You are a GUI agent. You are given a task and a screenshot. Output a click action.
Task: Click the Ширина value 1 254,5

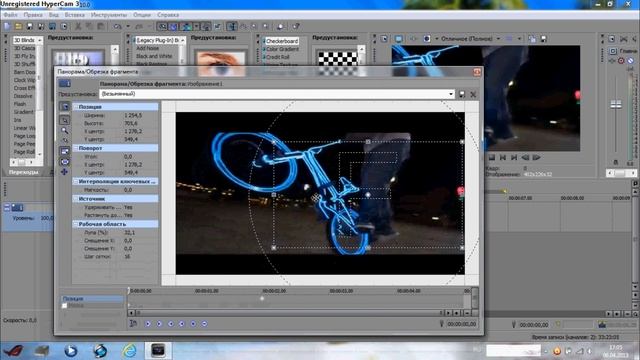tap(133, 116)
